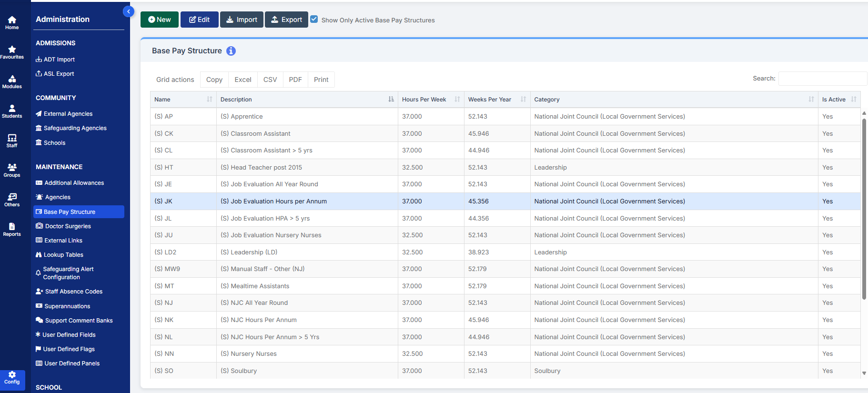This screenshot has width=868, height=393.
Task: Collapse the Administration sidebar with the chevron
Action: point(128,11)
